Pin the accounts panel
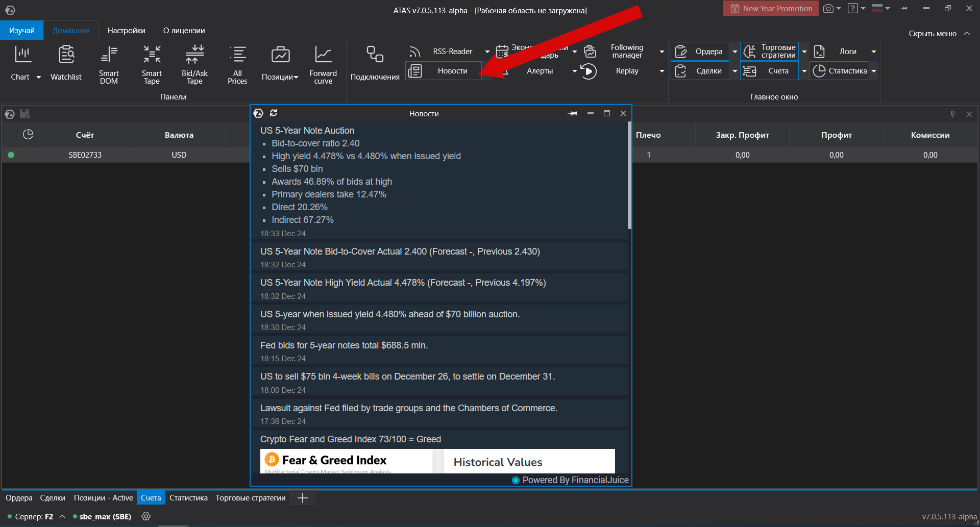 (952, 114)
